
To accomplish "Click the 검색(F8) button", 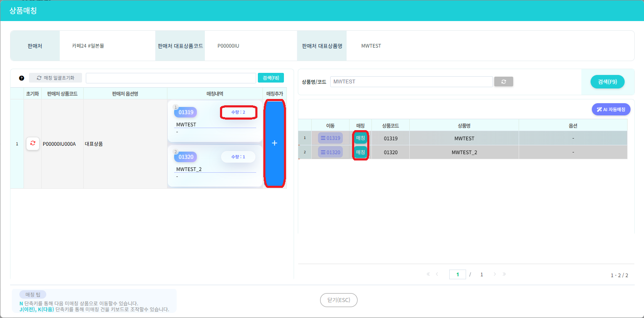I will [271, 78].
